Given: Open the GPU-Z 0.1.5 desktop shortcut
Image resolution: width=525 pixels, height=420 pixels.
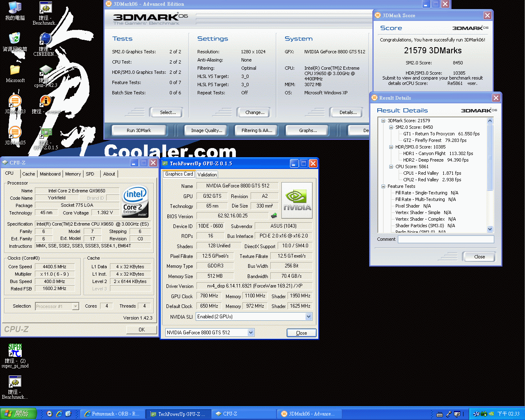Looking at the screenshot, I should tap(46, 138).
